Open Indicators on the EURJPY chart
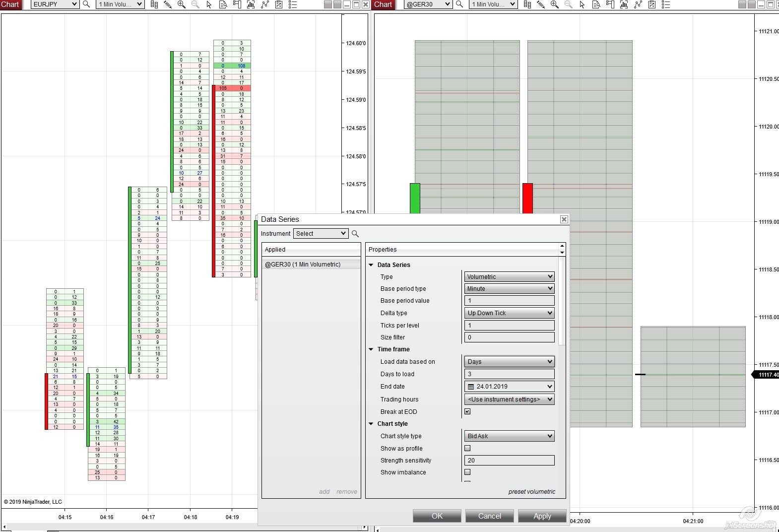Screen dimensions: 779x532 pos(265,4)
